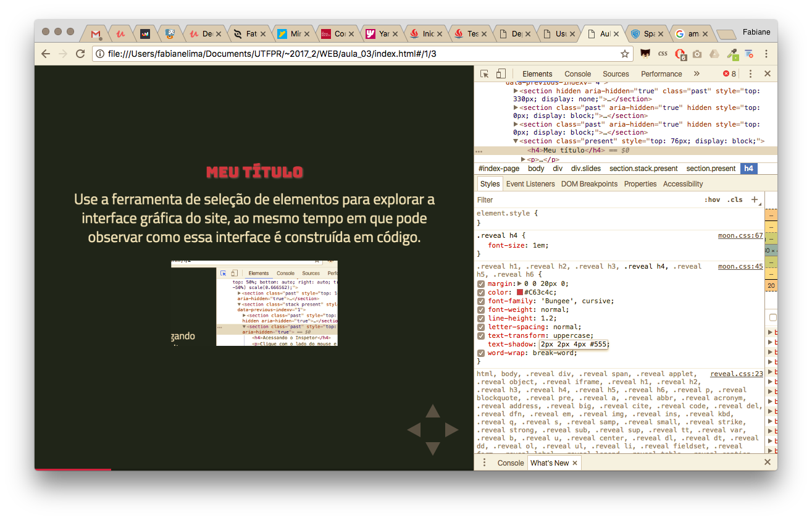
Task: Toggle the :hov element state button
Action: pyautogui.click(x=712, y=199)
